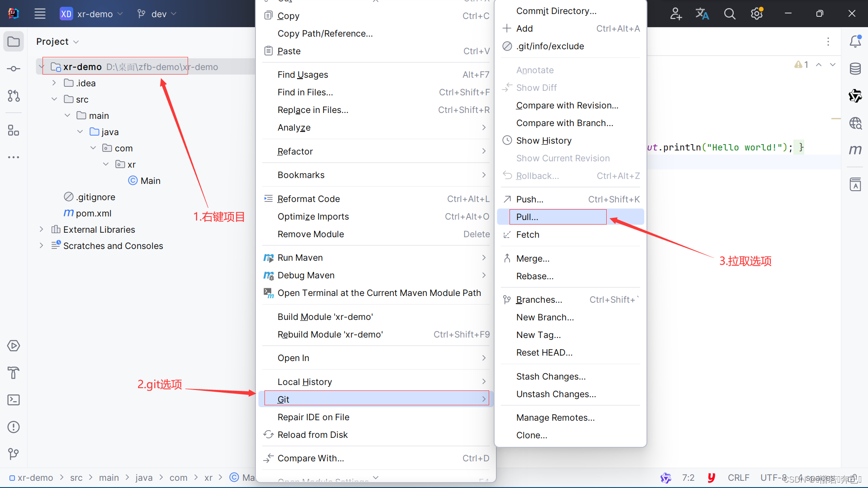The height and width of the screenshot is (488, 868).
Task: Open the main hamburger menu
Action: (x=40, y=14)
